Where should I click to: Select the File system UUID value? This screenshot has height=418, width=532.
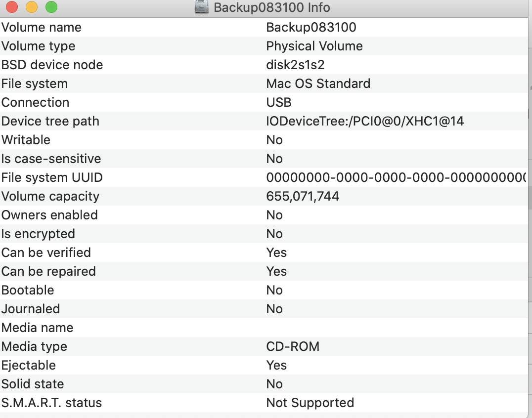coord(396,177)
